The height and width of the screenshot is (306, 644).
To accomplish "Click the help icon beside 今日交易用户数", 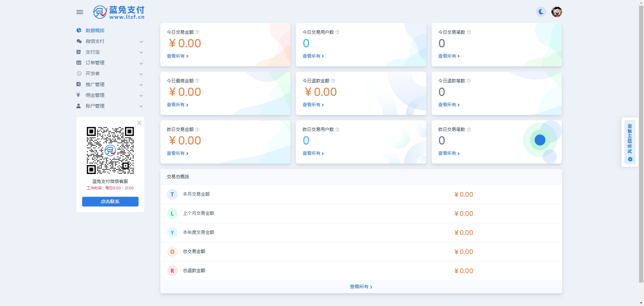I will pos(337,32).
